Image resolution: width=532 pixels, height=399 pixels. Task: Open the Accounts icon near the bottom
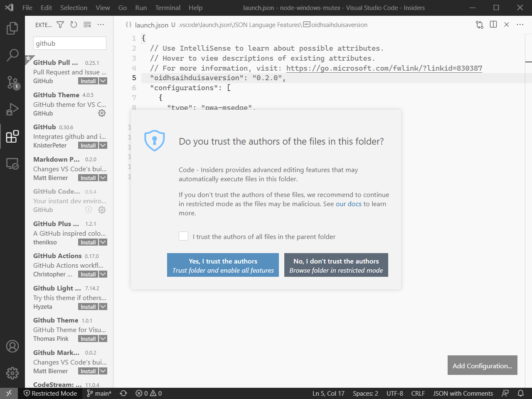pos(12,346)
